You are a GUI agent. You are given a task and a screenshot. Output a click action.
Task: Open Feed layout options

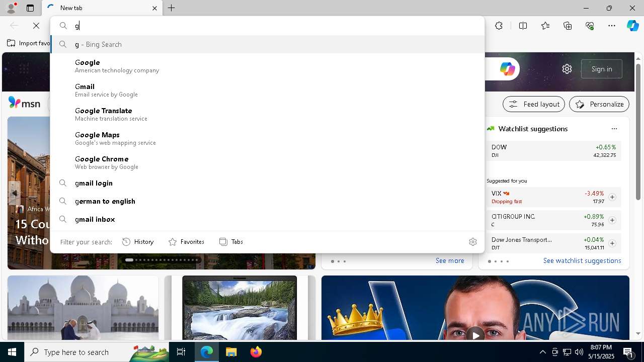coord(534,104)
